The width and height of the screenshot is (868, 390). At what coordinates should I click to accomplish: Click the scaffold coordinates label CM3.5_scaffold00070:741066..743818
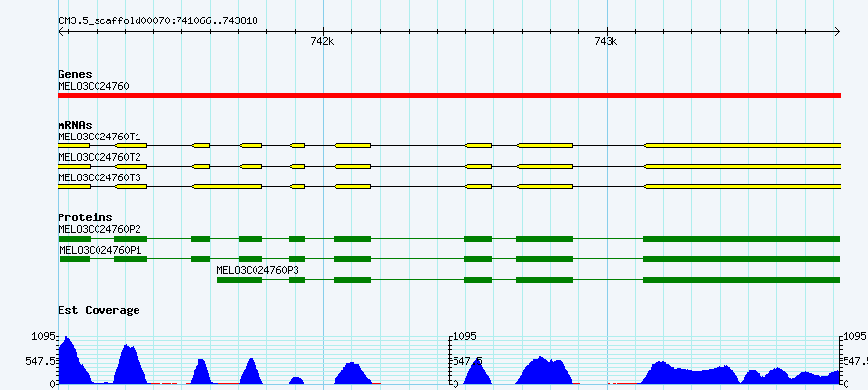coord(158,21)
